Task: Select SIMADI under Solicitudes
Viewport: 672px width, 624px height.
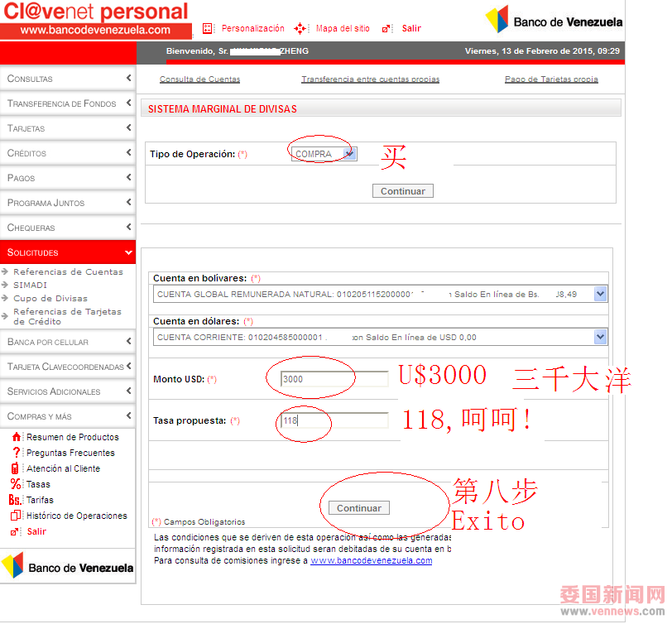Action: click(30, 285)
